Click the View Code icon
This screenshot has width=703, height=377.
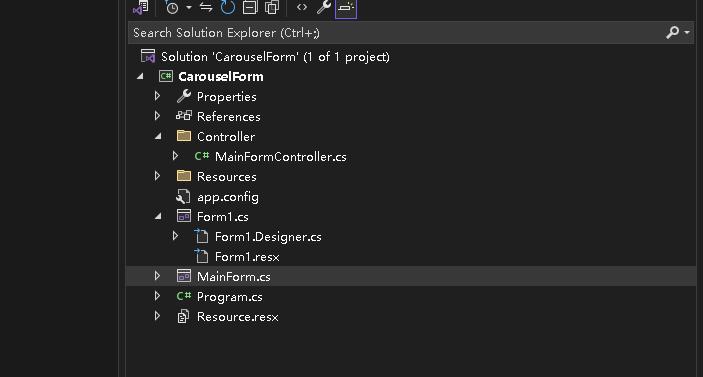click(302, 7)
